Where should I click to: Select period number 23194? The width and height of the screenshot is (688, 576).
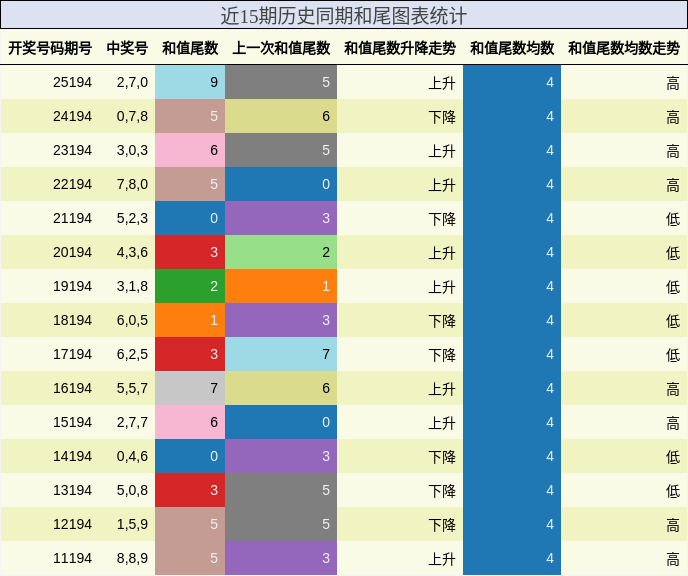[x=72, y=150]
